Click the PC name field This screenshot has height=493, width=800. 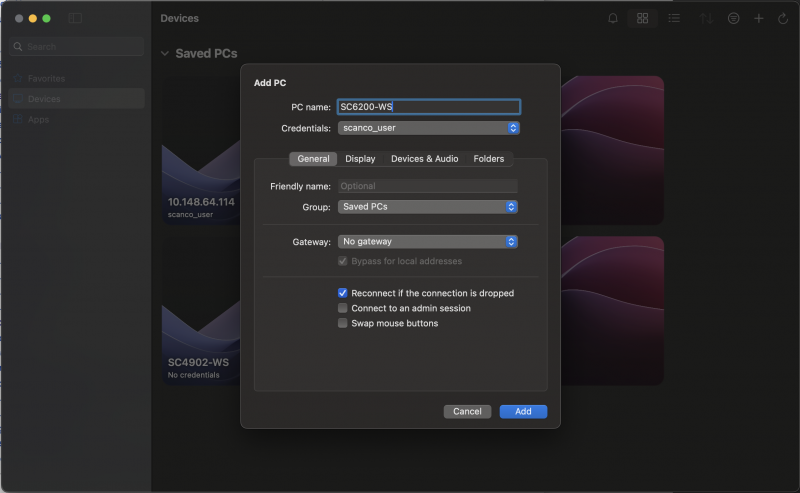coord(429,107)
